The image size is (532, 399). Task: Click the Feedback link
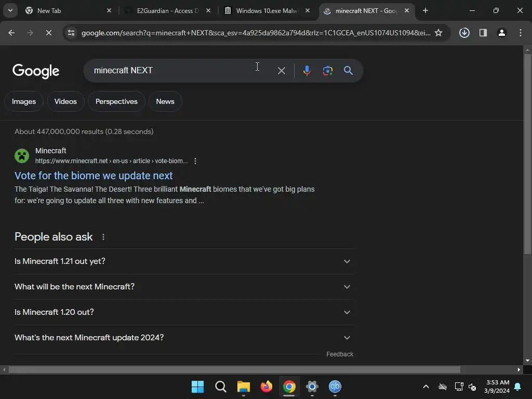point(340,354)
